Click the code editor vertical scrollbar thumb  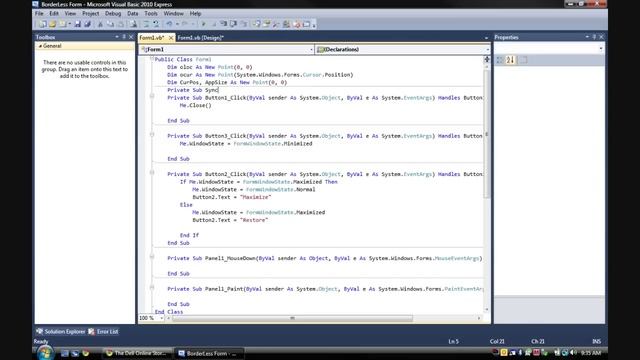487,134
